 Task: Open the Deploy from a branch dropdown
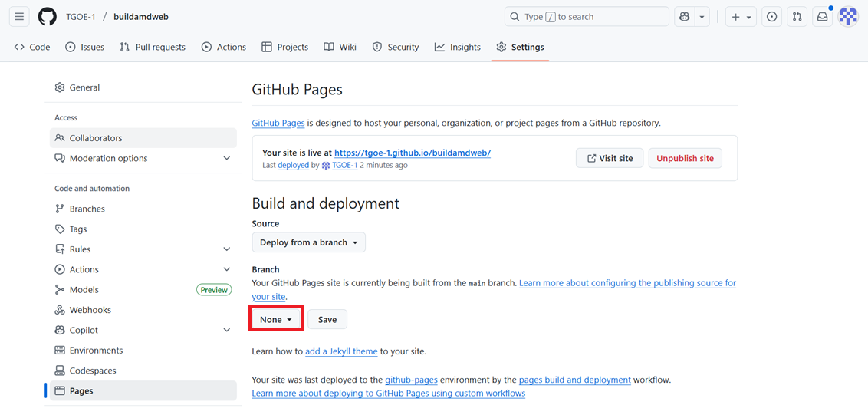[308, 242]
